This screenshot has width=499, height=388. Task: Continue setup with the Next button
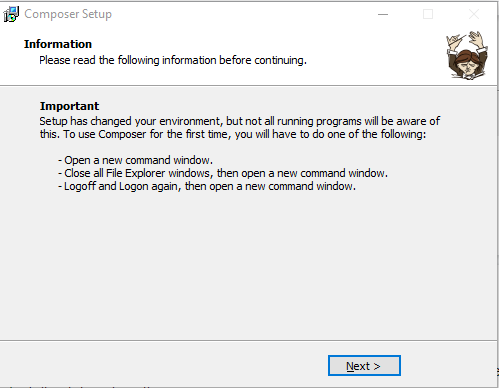click(x=364, y=366)
